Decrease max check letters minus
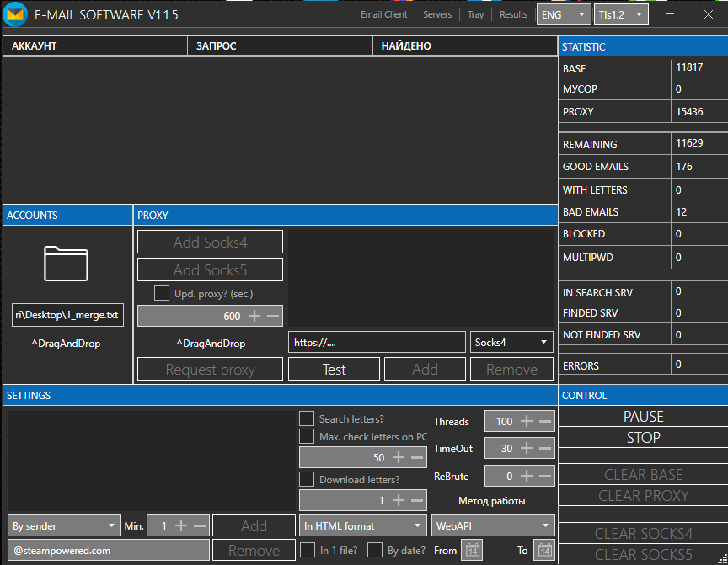 tap(417, 457)
